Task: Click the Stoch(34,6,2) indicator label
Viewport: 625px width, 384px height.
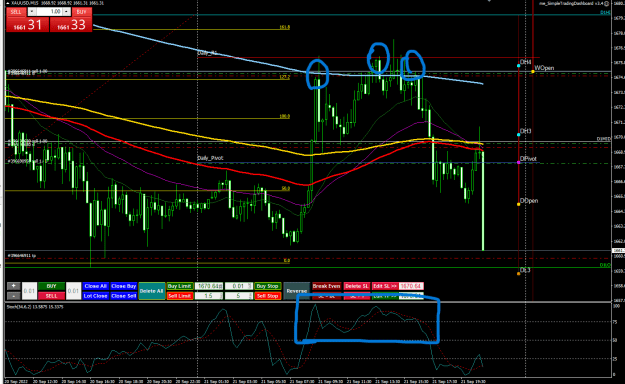Action: point(35,307)
